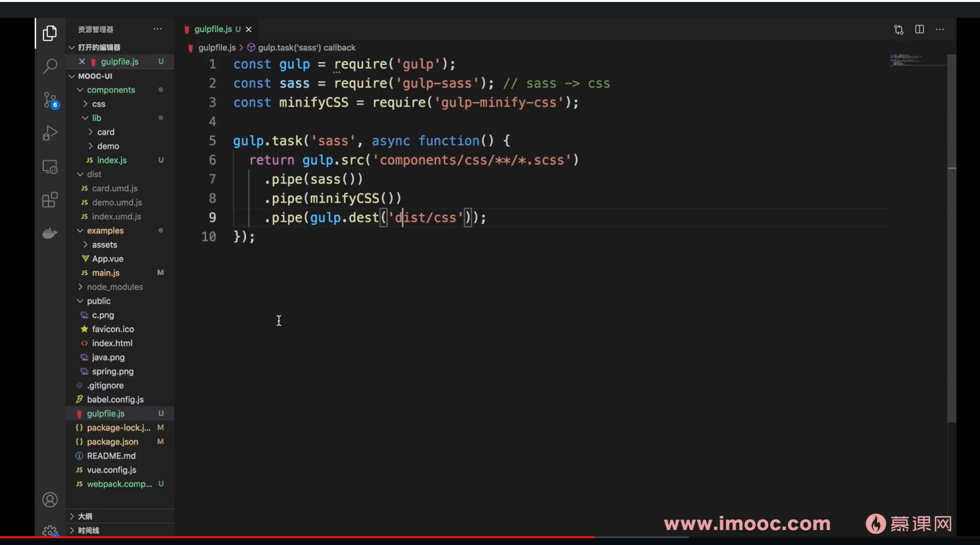
Task: Open the Docker whale icon panel
Action: tap(50, 233)
